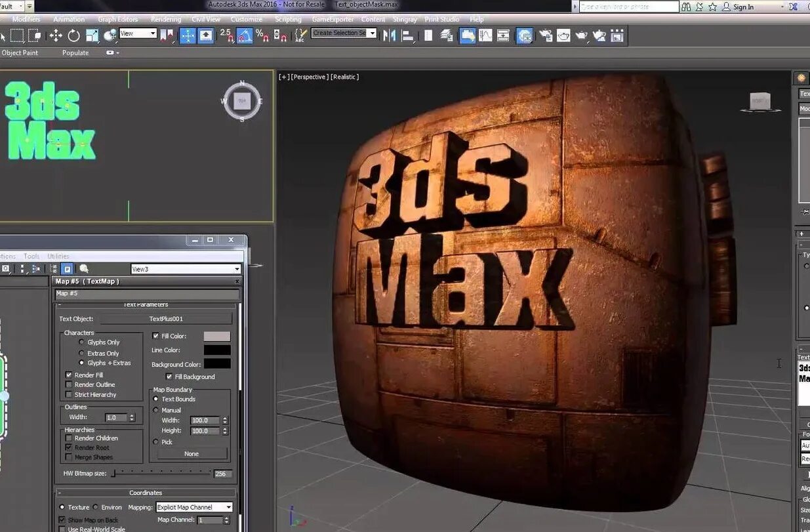810x532 pixels.
Task: Uncheck the Render Fill checkbox
Action: click(69, 375)
